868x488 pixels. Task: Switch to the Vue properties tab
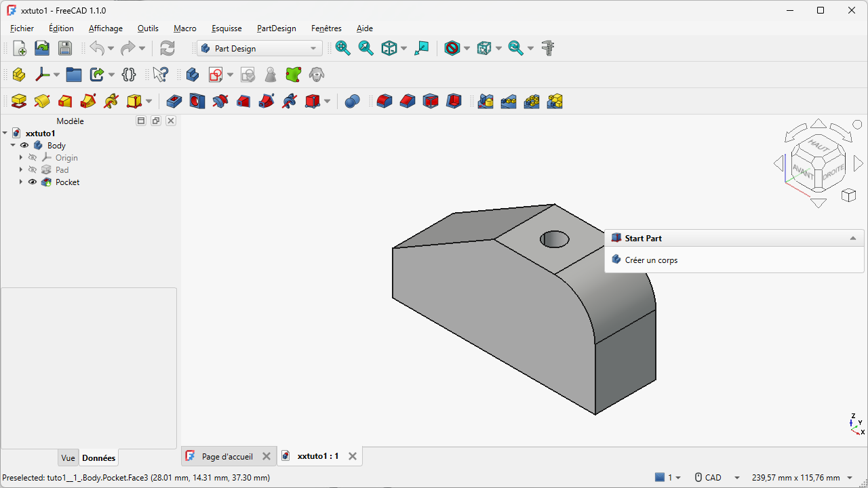click(x=68, y=458)
